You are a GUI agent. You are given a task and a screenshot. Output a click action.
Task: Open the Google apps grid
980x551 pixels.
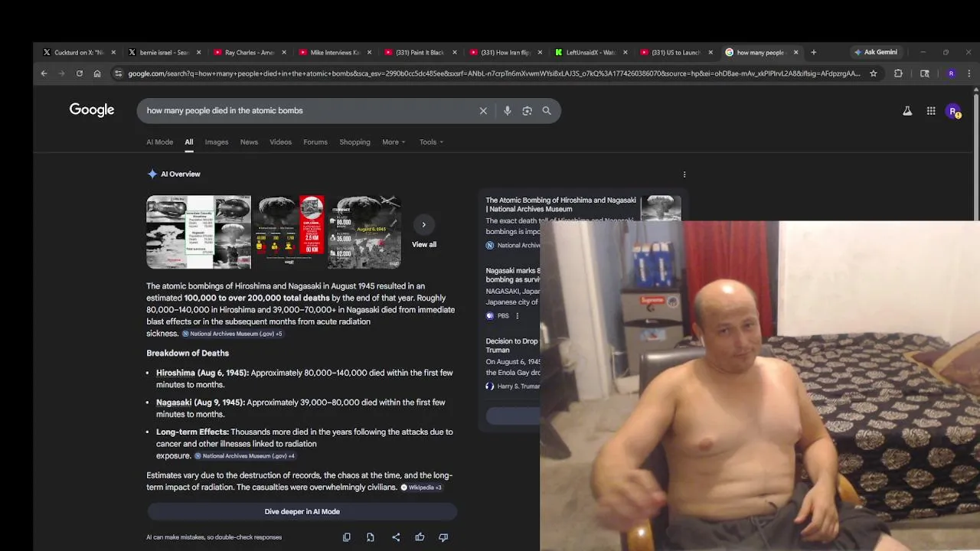(x=931, y=111)
